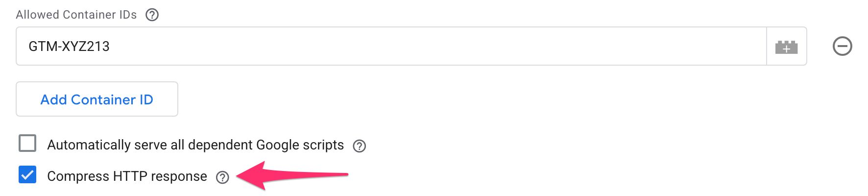Insert a variable using the plus-brick icon
The image size is (868, 196).
click(x=786, y=47)
